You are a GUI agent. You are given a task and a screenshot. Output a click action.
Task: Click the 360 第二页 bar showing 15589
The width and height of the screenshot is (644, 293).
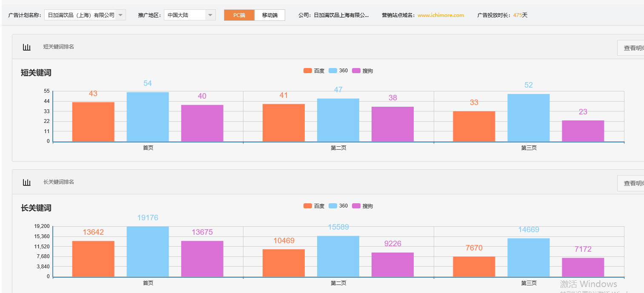[338, 256]
